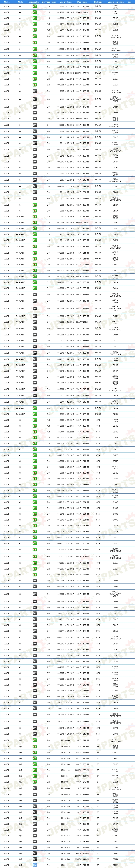Click petrol icon in Q5 162kW / 220KM row

pyautogui.click(x=35, y=759)
